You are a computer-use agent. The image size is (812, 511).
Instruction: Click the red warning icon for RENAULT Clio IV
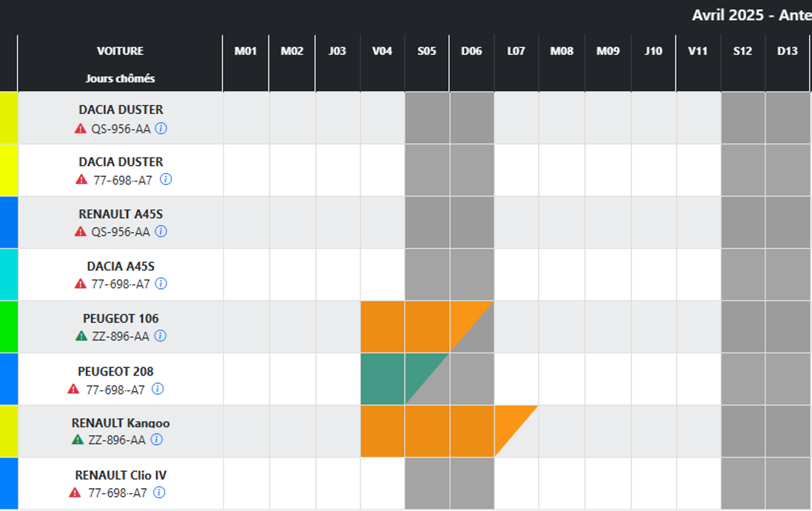click(75, 492)
